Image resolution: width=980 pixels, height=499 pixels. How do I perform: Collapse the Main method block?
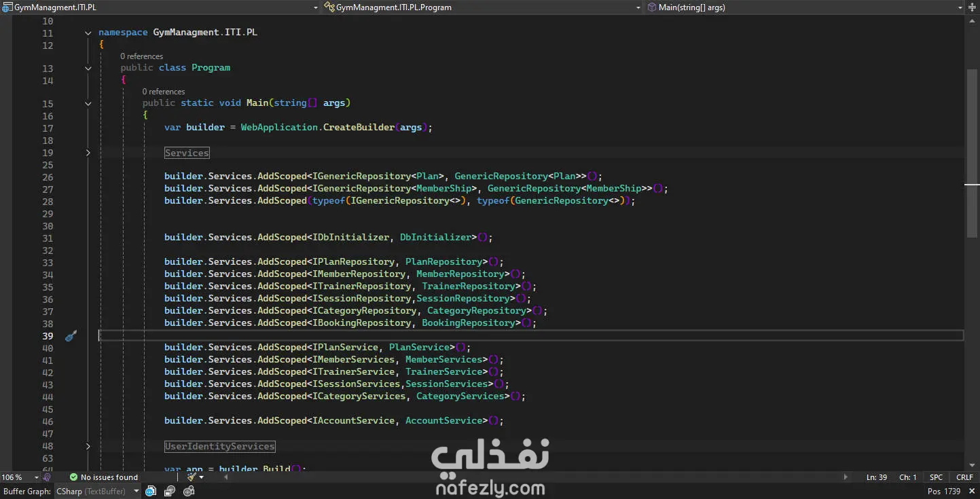click(88, 103)
